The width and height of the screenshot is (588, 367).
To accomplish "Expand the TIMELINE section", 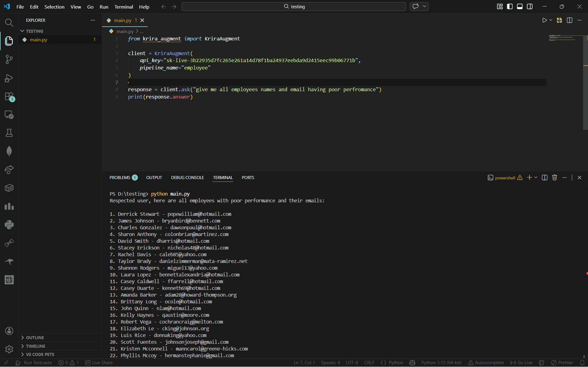I will pyautogui.click(x=36, y=346).
